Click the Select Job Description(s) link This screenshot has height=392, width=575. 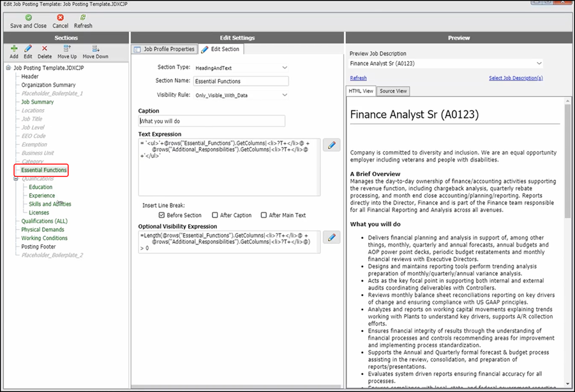point(516,78)
